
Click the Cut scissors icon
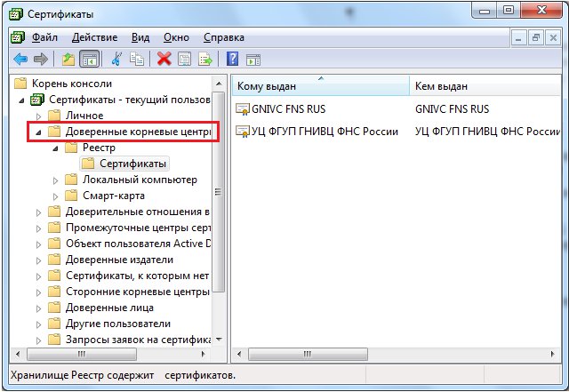116,60
